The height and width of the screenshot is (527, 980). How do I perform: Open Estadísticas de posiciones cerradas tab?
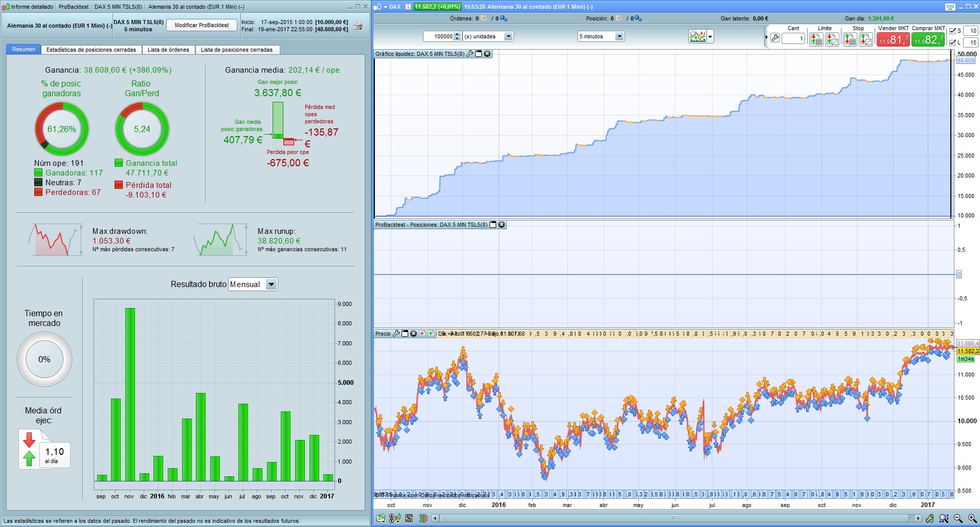point(91,50)
